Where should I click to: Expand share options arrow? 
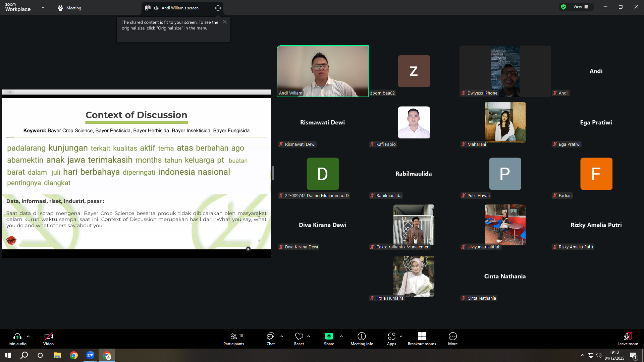[341, 336]
